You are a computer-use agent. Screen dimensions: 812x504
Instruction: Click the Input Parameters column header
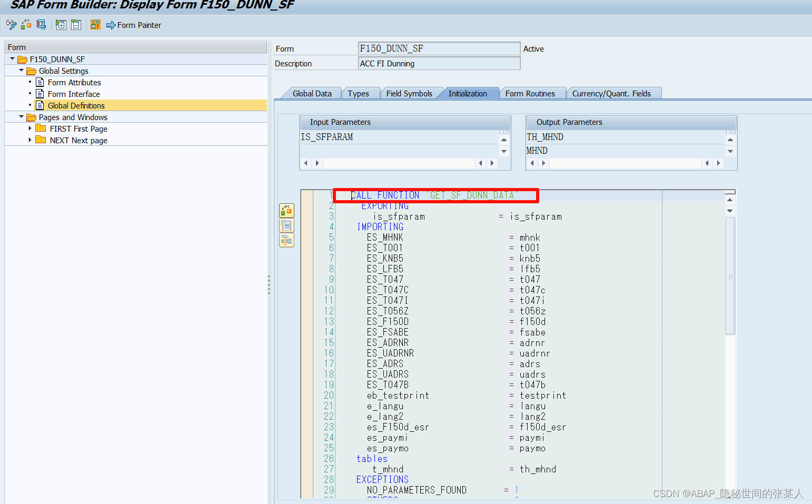point(404,122)
